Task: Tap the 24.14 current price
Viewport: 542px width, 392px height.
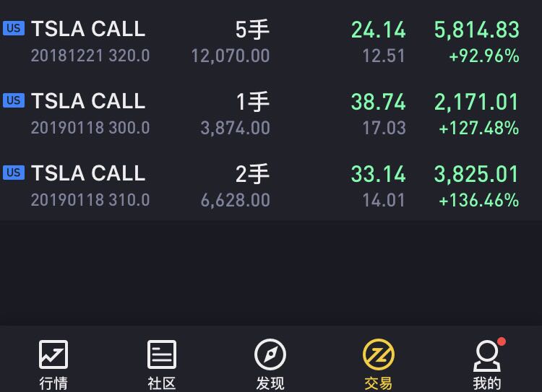Action: tap(379, 30)
